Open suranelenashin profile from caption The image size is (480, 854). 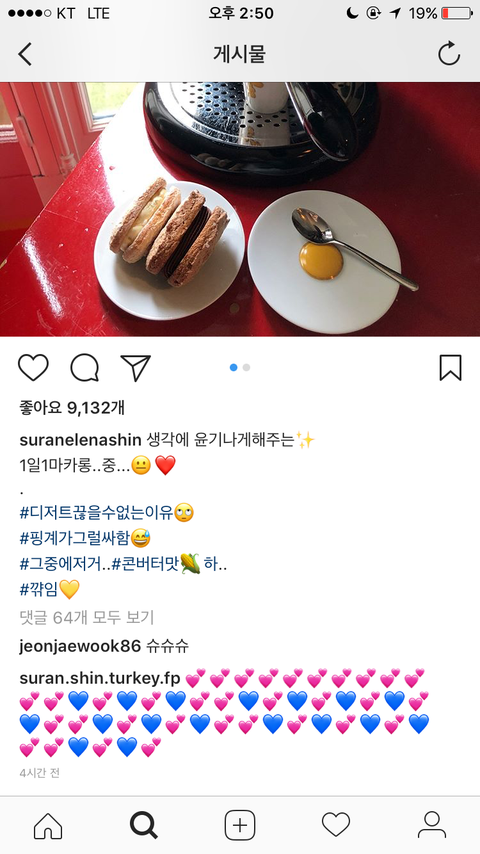pyautogui.click(x=81, y=439)
